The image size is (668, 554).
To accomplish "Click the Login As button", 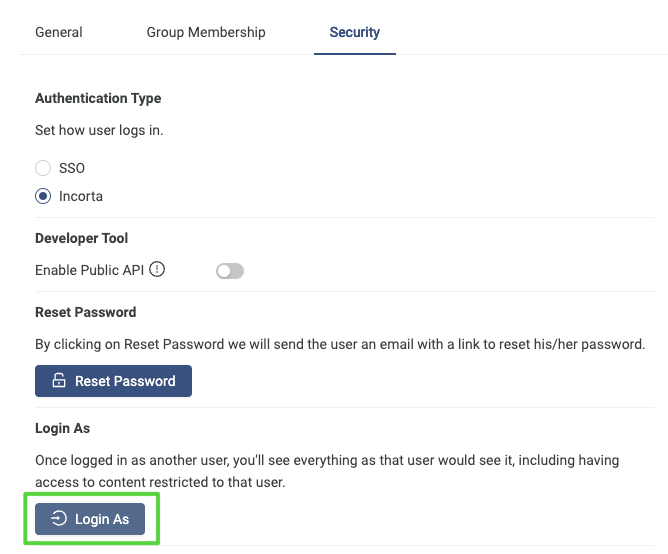I will click(x=91, y=519).
